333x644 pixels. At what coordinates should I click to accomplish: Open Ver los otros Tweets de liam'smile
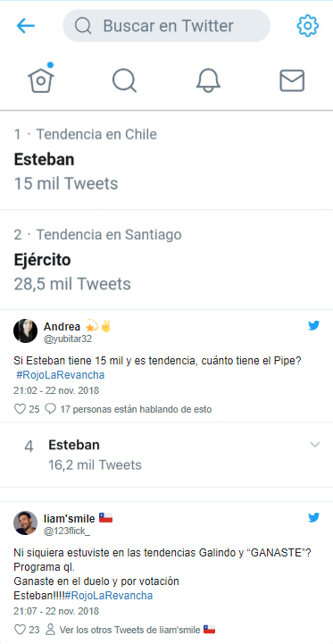pos(129,629)
